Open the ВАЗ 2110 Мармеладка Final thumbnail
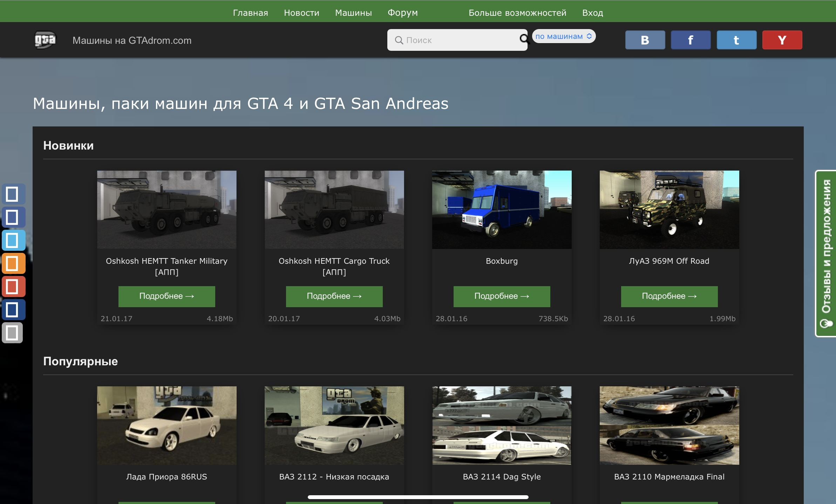836x504 pixels. [669, 425]
